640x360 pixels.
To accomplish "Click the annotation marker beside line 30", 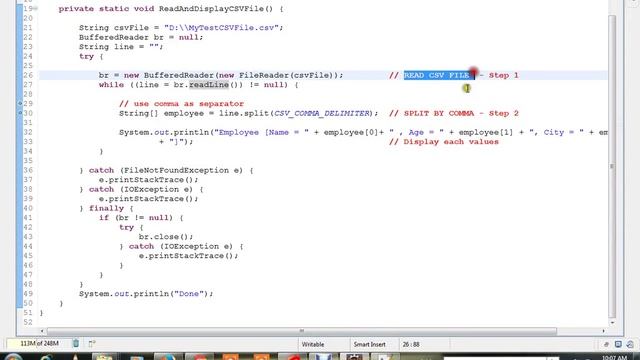I will click(x=20, y=113).
